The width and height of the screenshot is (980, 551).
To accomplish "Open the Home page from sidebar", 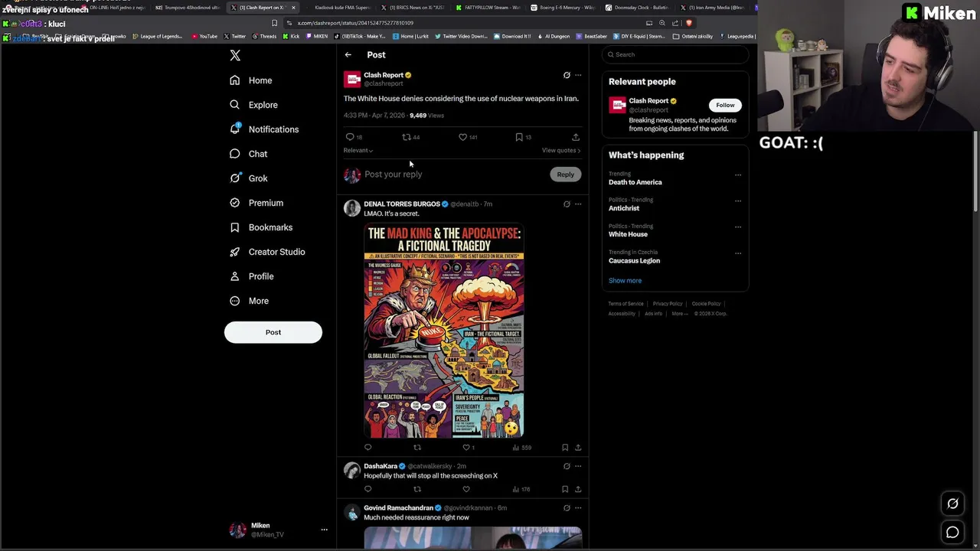I will pyautogui.click(x=251, y=80).
